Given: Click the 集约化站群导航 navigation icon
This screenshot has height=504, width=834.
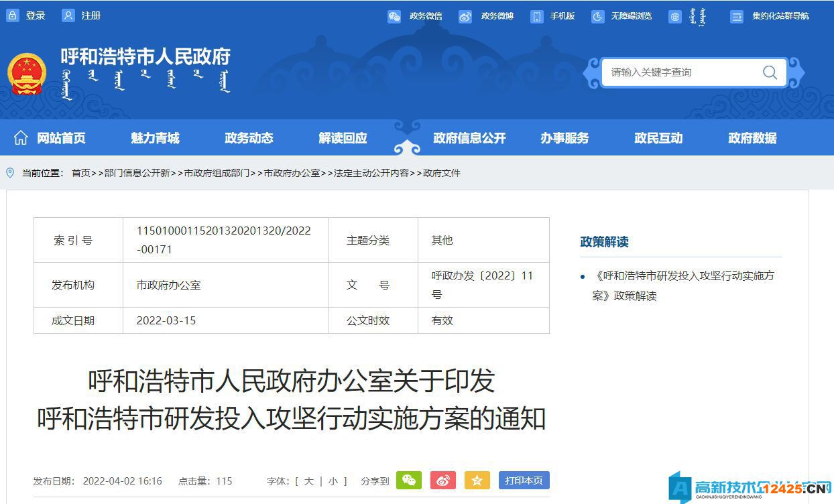Looking at the screenshot, I should click(x=738, y=16).
